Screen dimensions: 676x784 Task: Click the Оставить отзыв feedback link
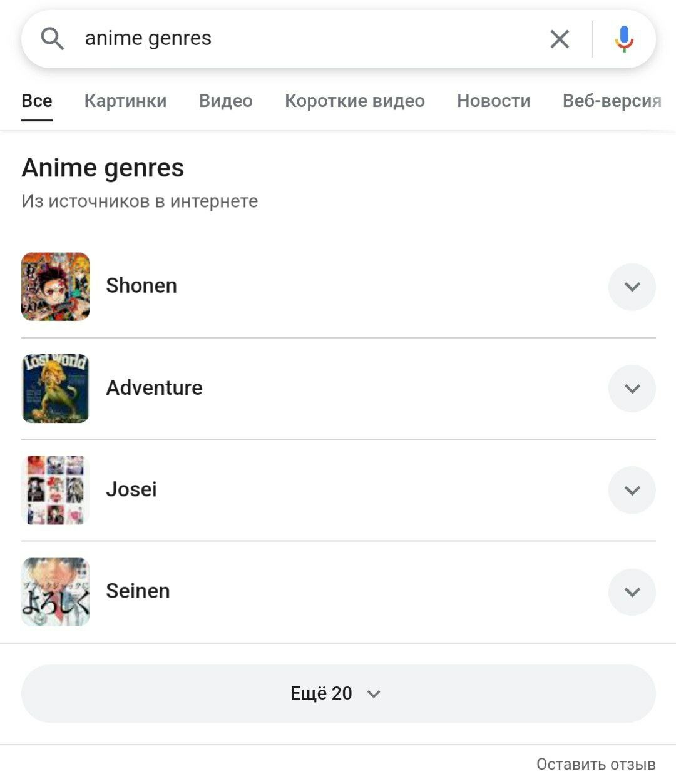(595, 764)
